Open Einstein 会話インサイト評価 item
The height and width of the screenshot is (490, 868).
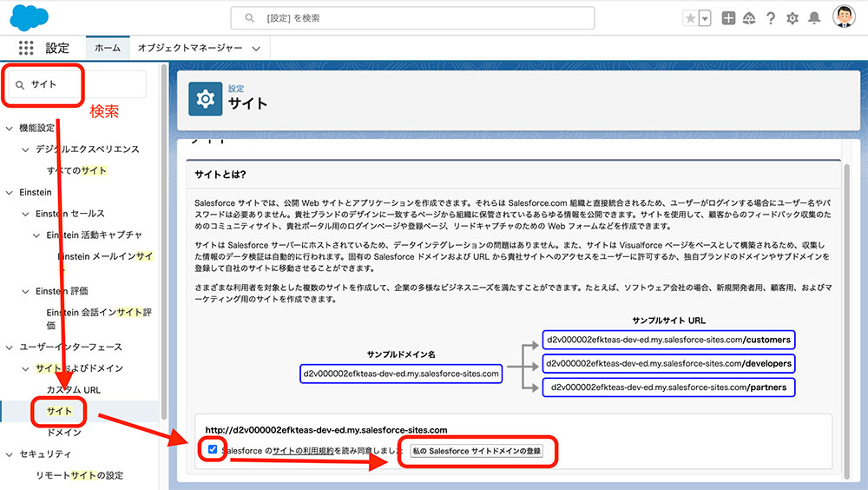(100, 319)
